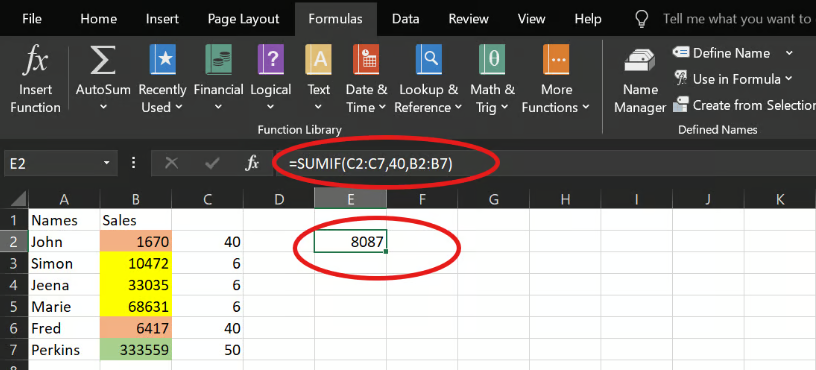
Task: Open the Logical functions icon
Action: pyautogui.click(x=271, y=60)
